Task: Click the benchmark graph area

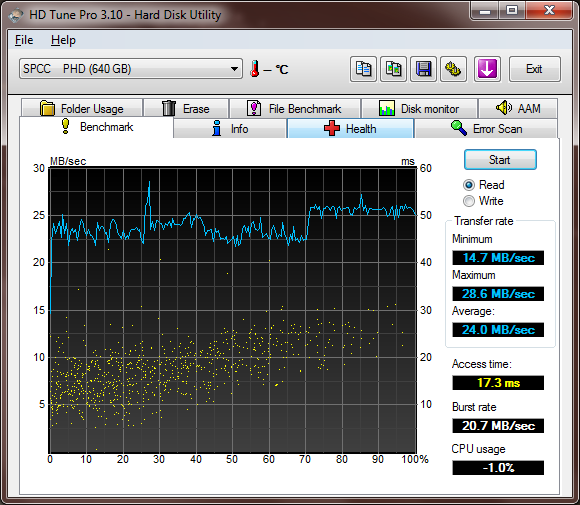Action: (x=233, y=310)
